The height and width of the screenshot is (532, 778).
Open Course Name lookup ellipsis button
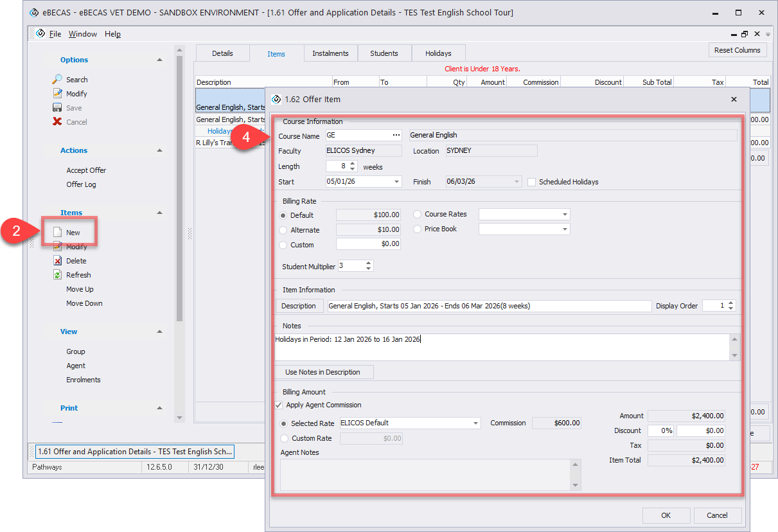(396, 136)
